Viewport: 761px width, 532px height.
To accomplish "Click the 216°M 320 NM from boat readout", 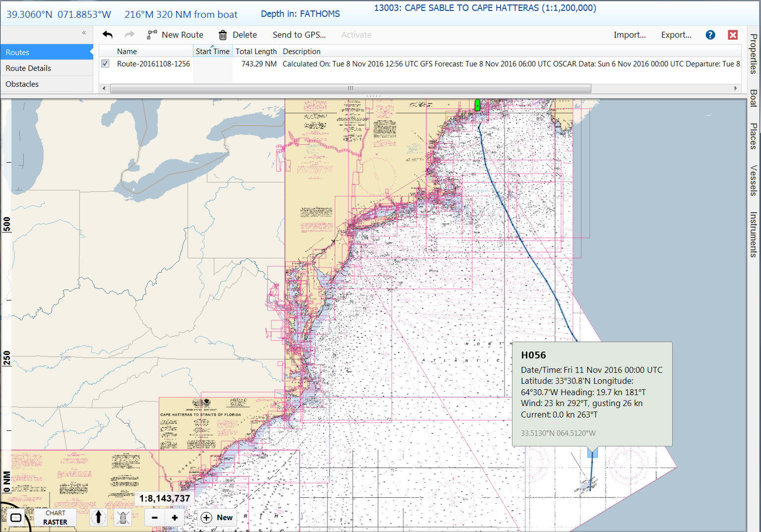I will click(181, 14).
